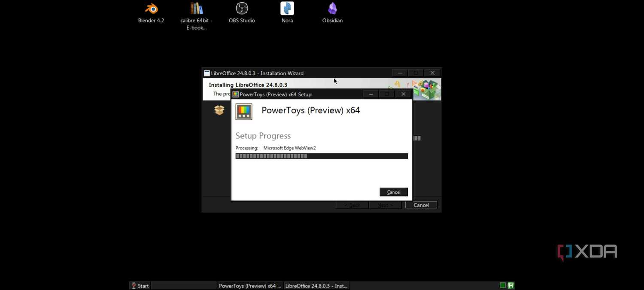Click the 'Processing:' label
The image size is (644, 290).
point(247,148)
